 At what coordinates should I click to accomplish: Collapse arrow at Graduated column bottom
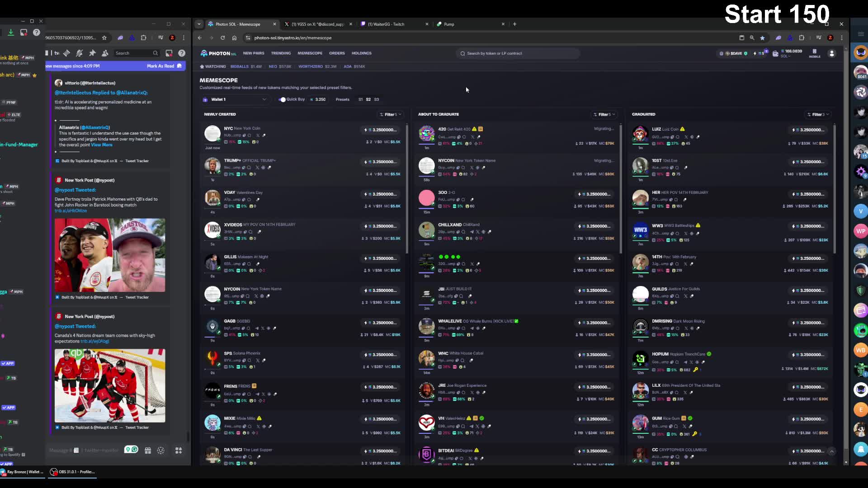coord(831,451)
